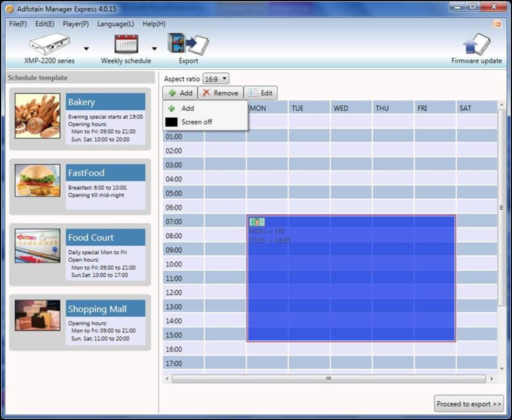The height and width of the screenshot is (420, 512).
Task: Click the green plus Add toolbar button
Action: point(180,93)
